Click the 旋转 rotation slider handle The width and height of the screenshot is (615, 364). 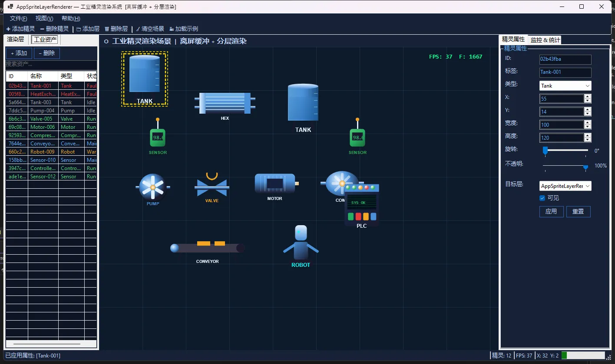click(x=545, y=151)
